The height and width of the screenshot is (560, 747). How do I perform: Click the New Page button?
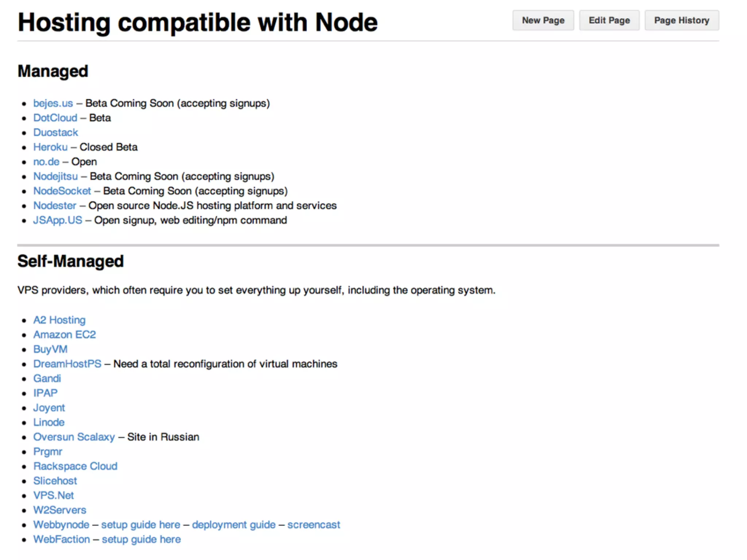[x=543, y=20]
